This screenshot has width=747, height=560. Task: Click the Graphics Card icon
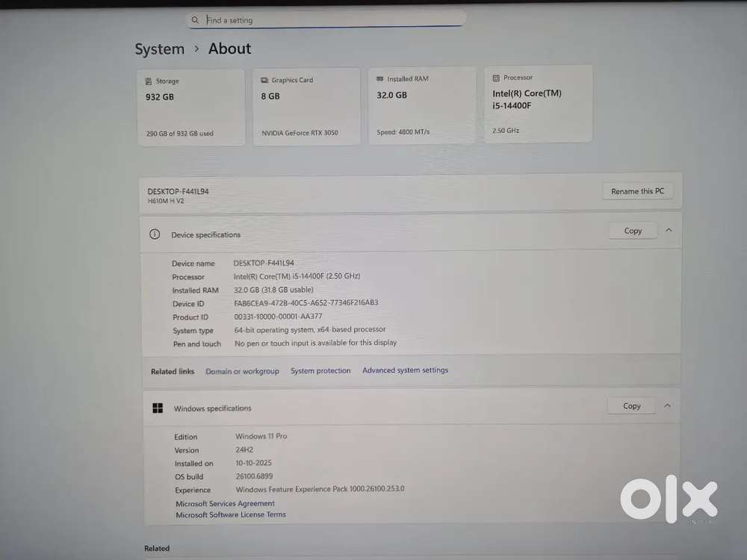(x=264, y=80)
